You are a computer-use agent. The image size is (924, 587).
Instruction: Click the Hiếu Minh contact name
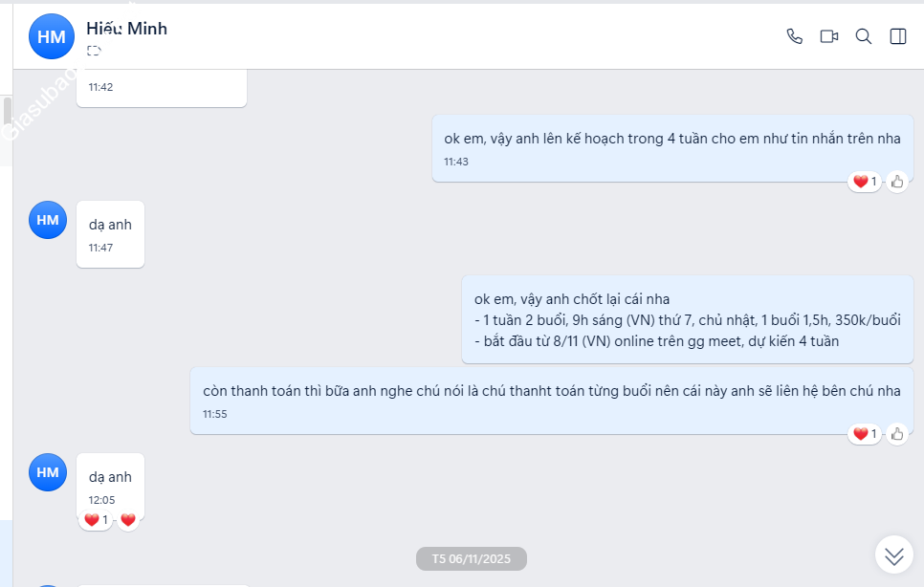click(126, 29)
